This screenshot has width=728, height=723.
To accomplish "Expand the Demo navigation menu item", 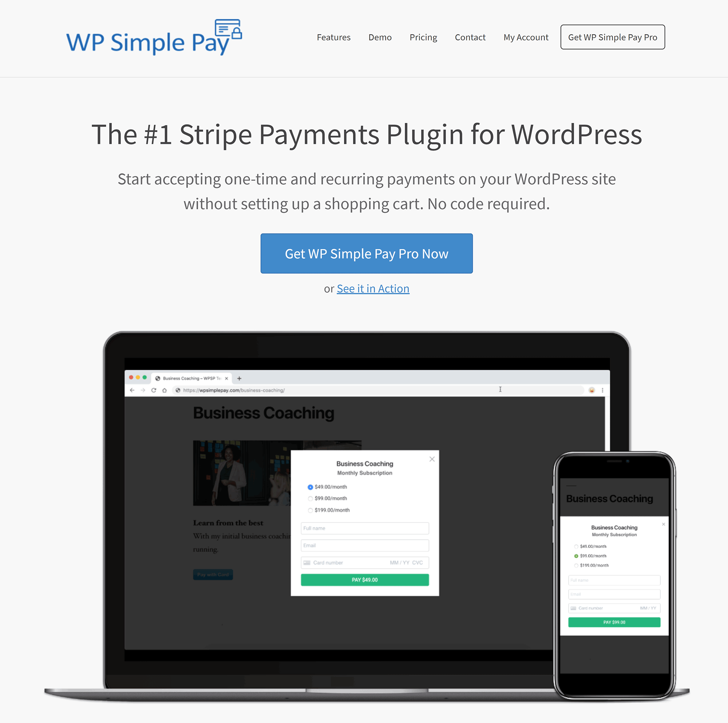I will click(380, 37).
